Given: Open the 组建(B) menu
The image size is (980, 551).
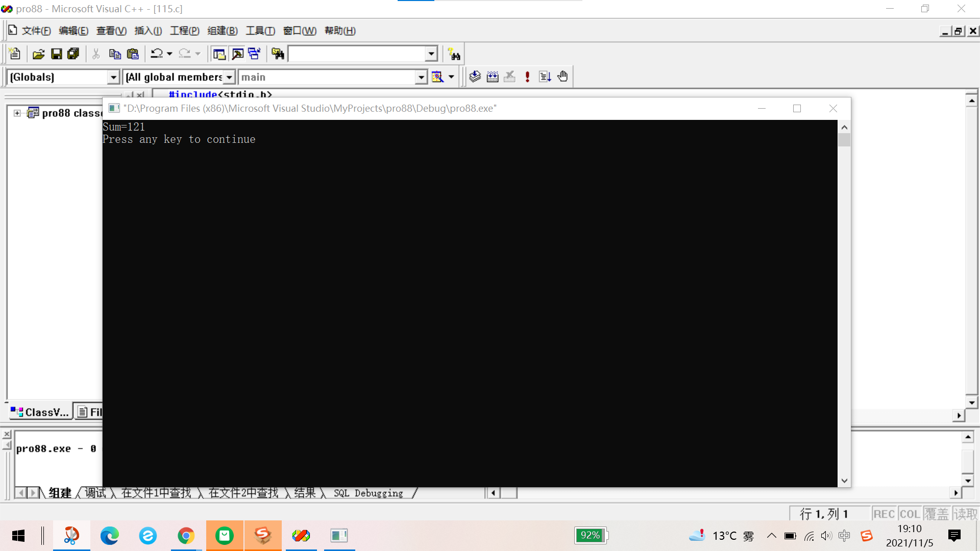Looking at the screenshot, I should point(223,31).
